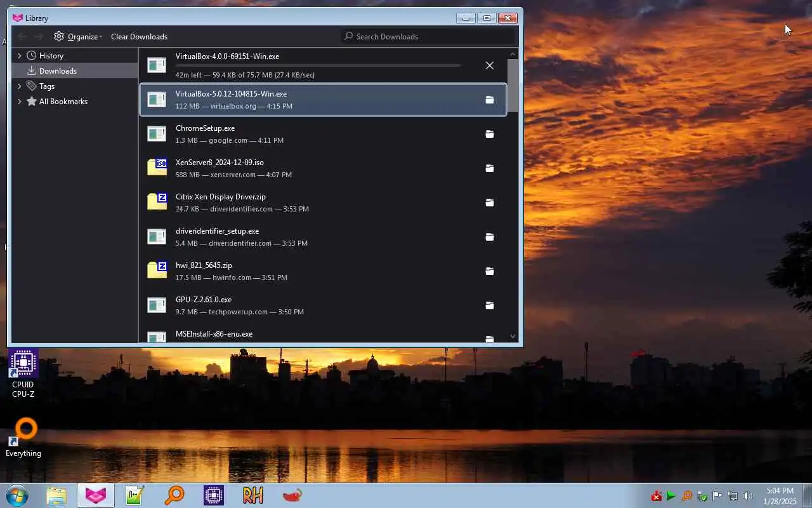
Task: Open the Everything desktop shortcut
Action: [23, 438]
